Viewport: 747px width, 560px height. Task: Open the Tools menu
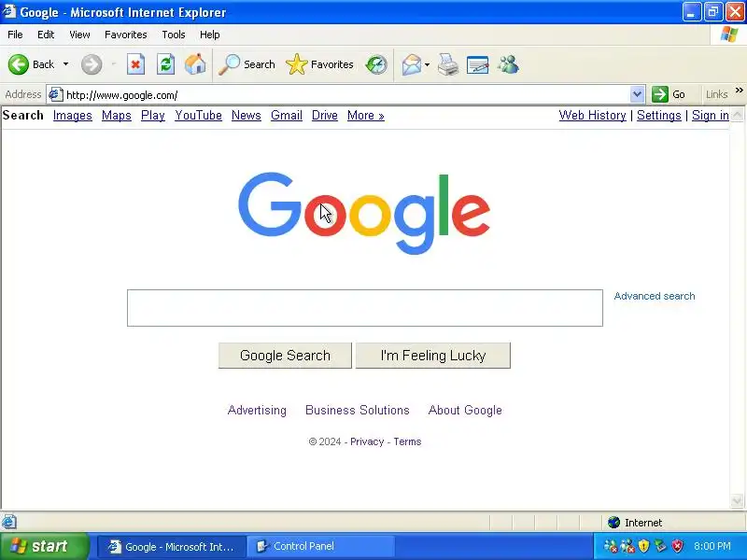pos(174,35)
